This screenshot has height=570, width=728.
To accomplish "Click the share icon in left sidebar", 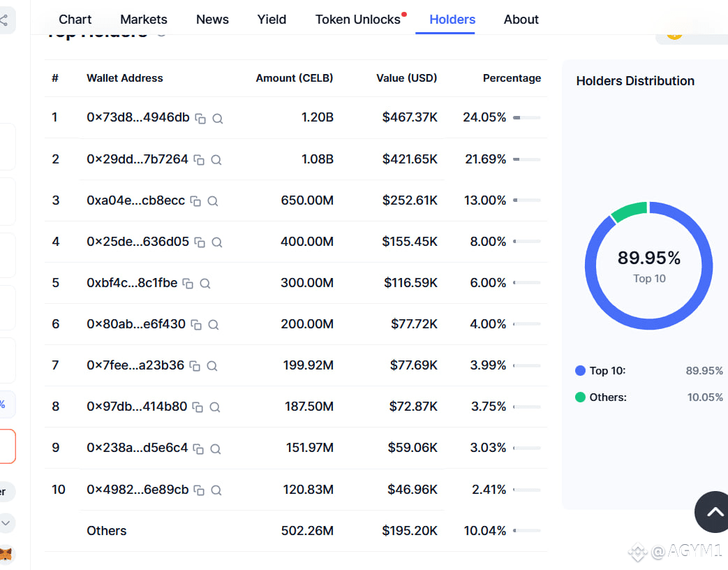I will [3, 20].
